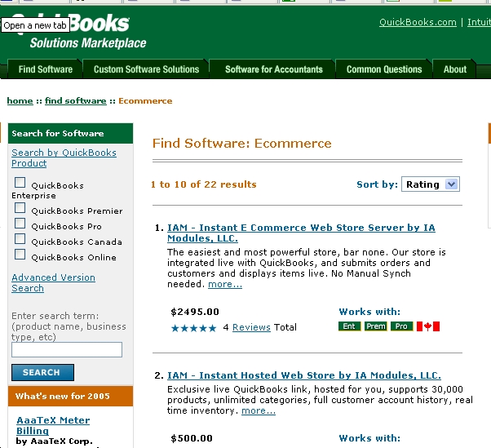
Task: Follow the Intuit header link
Action: pos(479,22)
